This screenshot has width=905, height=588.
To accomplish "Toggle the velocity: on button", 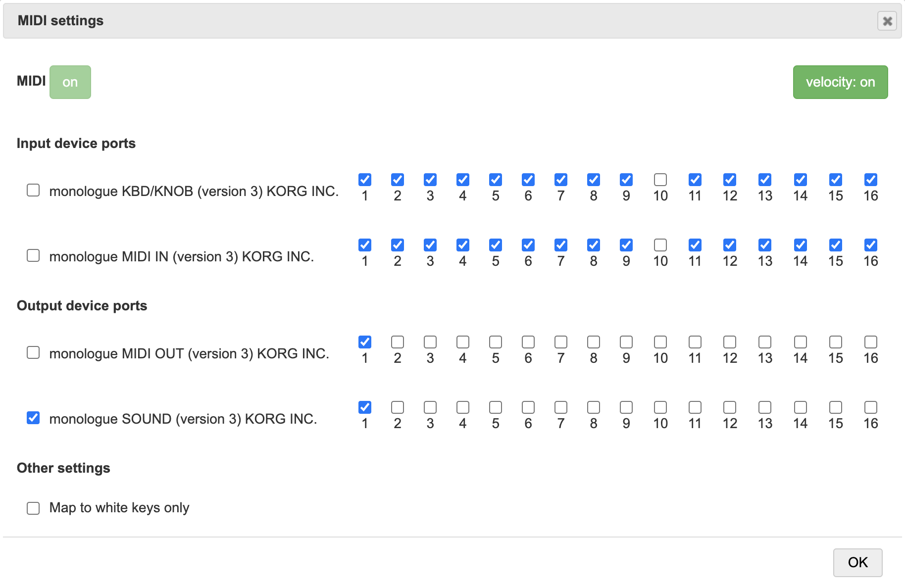I will pyautogui.click(x=840, y=82).
